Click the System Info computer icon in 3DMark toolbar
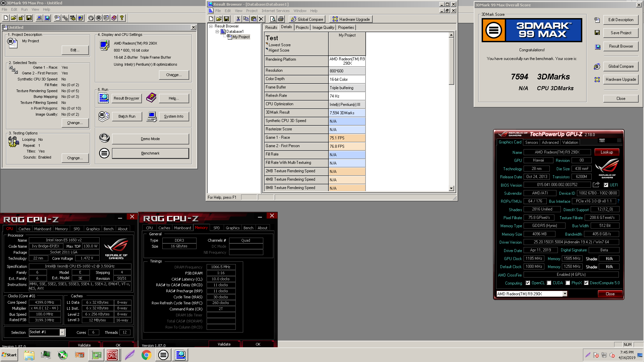 40,18
